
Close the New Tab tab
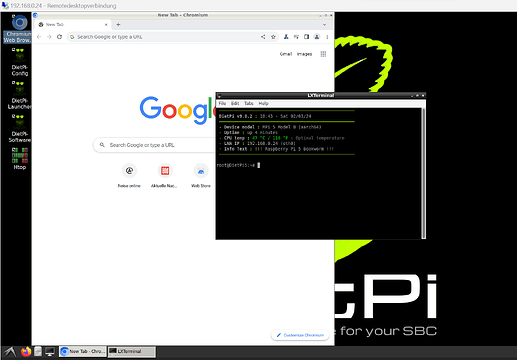coord(106,24)
